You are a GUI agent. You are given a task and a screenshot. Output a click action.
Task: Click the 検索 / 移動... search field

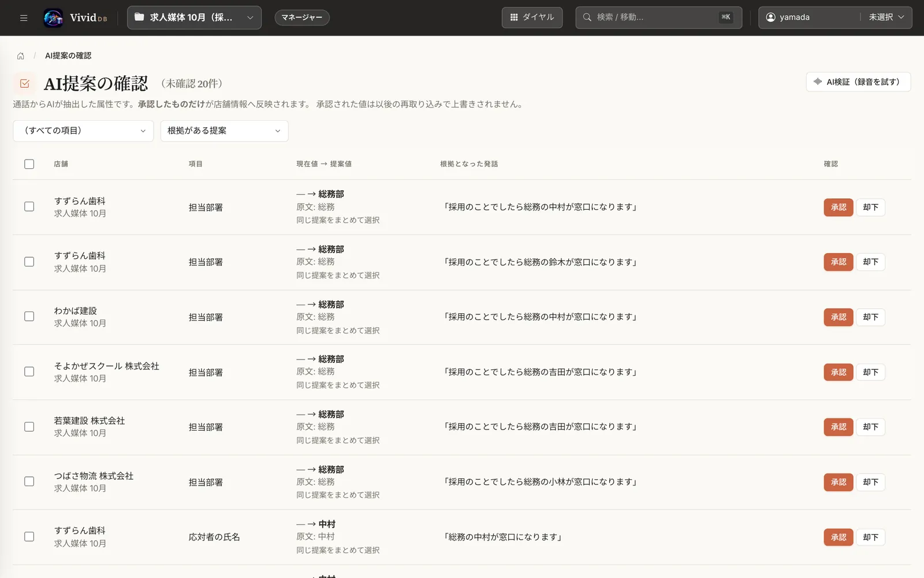point(658,17)
